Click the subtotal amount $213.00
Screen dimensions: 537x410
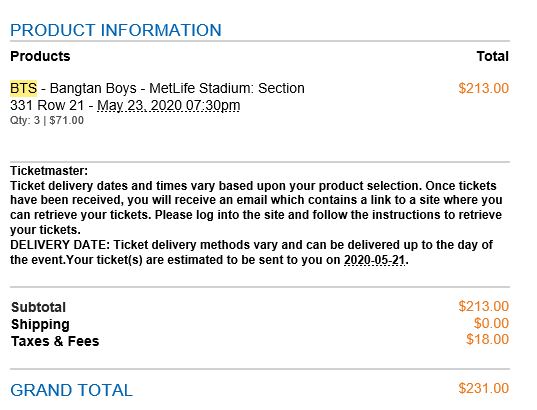[484, 306]
